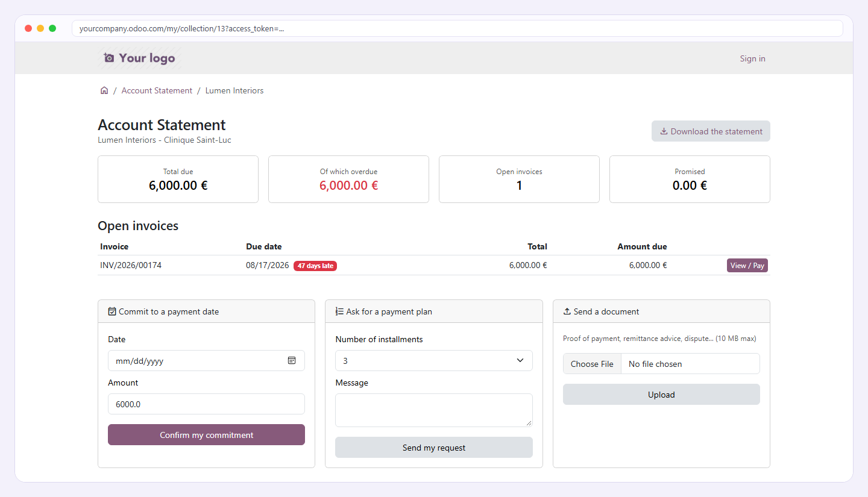Click the Message text area
Viewport: 868px width, 497px height.
434,410
